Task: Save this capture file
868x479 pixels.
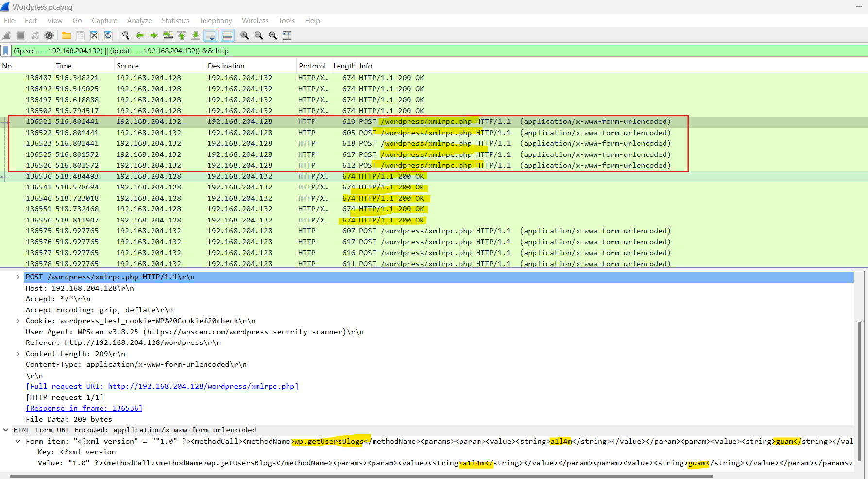Action: (81, 35)
